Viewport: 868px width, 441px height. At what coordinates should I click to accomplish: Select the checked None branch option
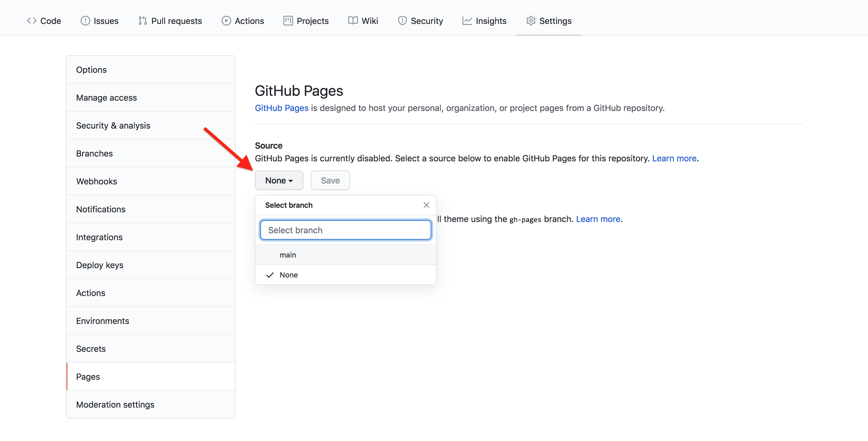click(x=289, y=275)
